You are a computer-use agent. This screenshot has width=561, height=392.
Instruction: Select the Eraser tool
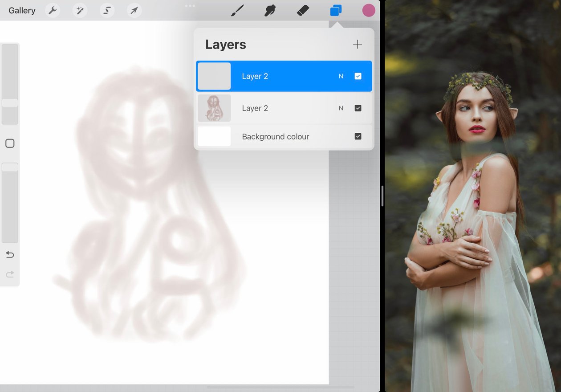[303, 10]
